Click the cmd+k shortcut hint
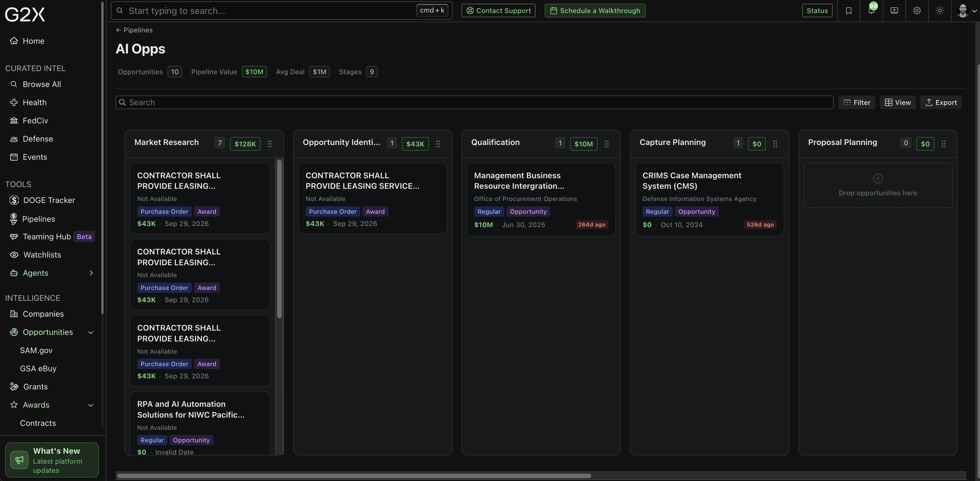Screen dimensions: 980x481 432,10
